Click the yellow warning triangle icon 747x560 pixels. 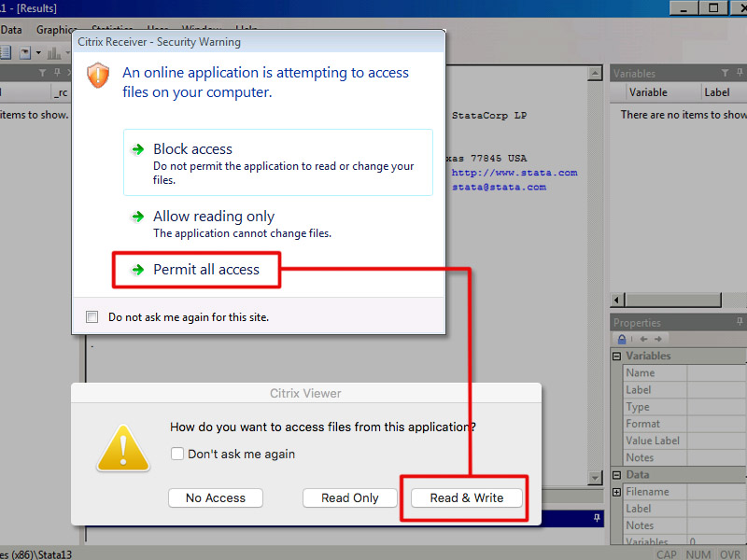click(123, 449)
